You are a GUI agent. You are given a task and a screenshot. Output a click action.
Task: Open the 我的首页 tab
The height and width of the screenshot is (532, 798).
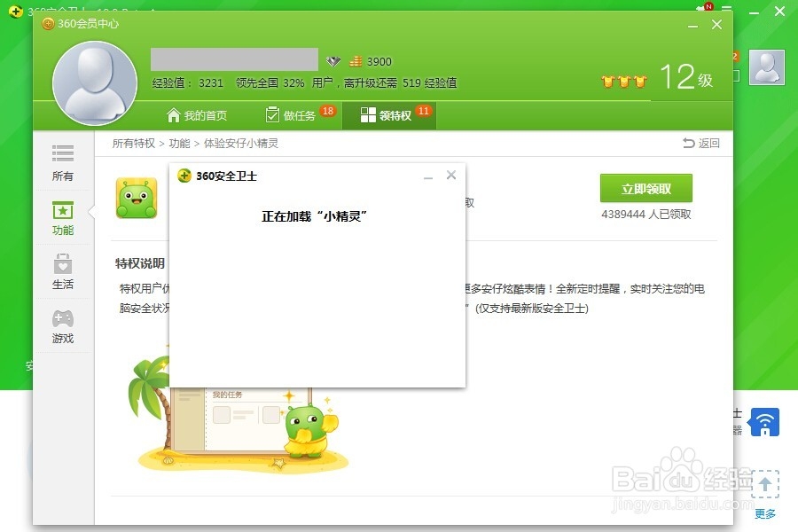(197, 115)
